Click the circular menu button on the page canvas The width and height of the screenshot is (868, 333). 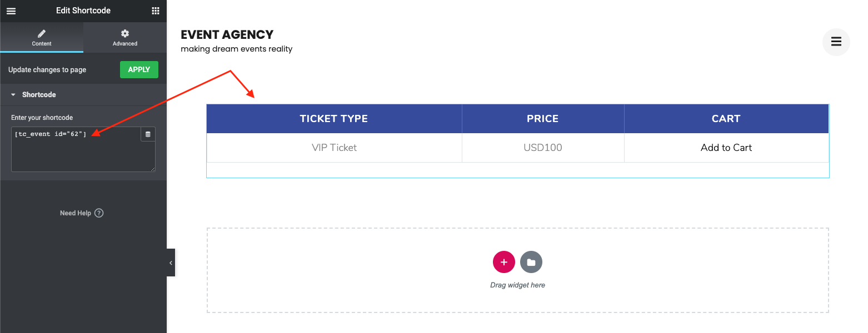pyautogui.click(x=836, y=42)
